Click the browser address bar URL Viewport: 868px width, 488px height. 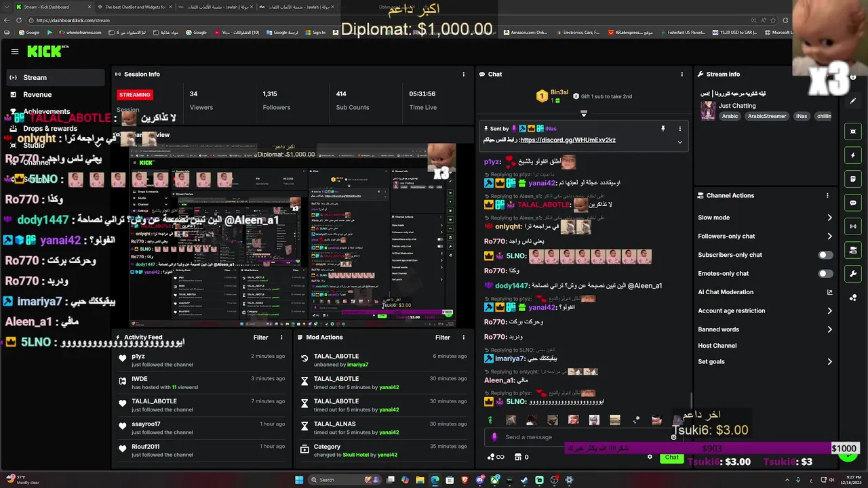pyautogui.click(x=73, y=20)
